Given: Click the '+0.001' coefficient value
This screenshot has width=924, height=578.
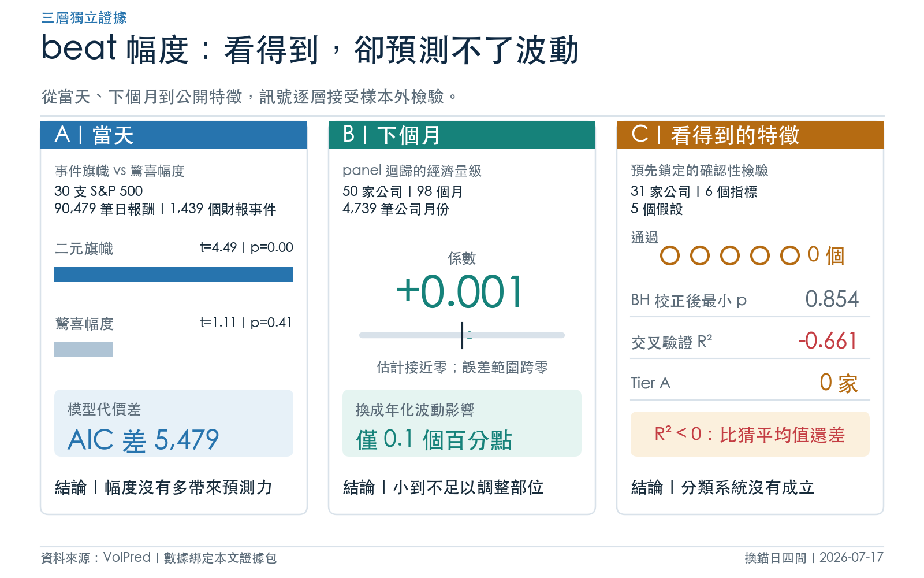Looking at the screenshot, I should [460, 292].
